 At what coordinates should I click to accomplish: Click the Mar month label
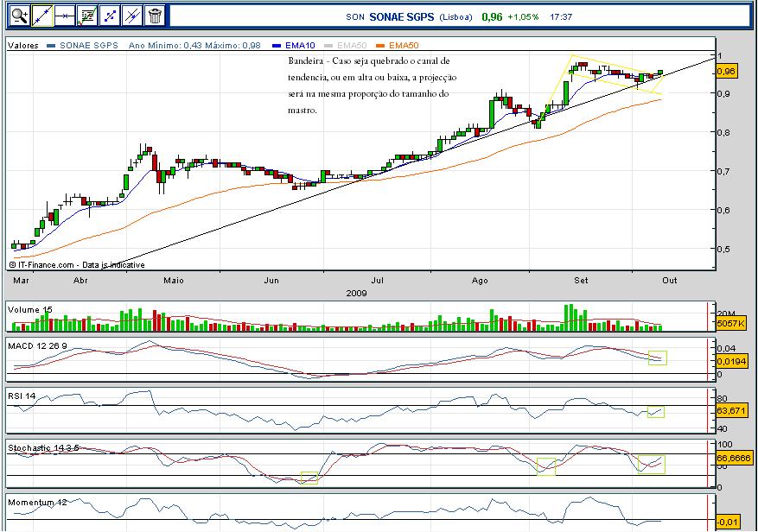click(21, 281)
